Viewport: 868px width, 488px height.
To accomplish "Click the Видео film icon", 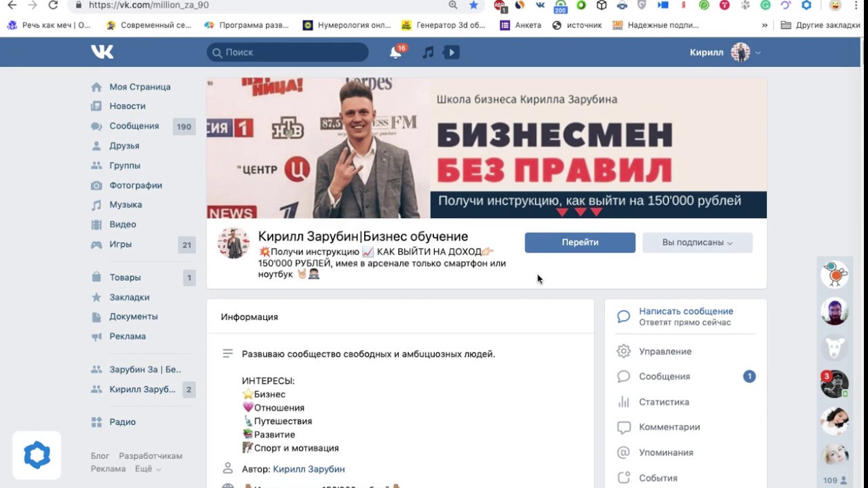I will click(x=96, y=224).
